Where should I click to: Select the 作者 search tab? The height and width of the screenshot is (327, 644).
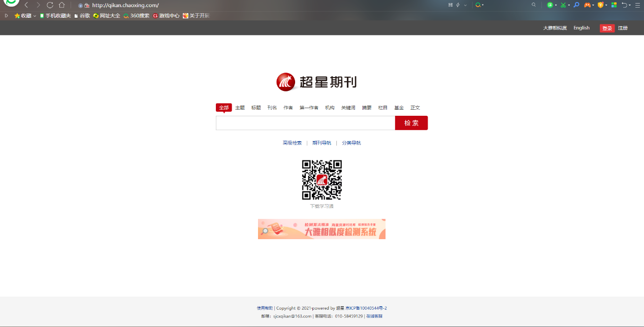point(288,108)
